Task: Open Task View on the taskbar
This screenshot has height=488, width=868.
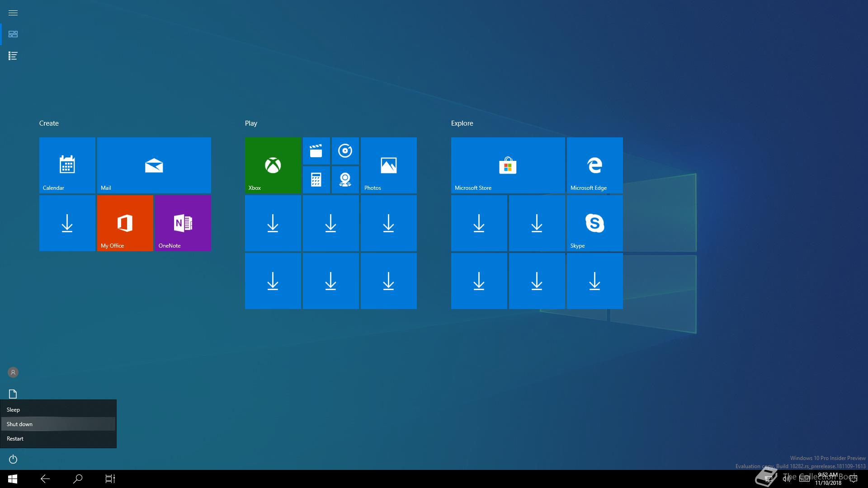Action: point(110,479)
